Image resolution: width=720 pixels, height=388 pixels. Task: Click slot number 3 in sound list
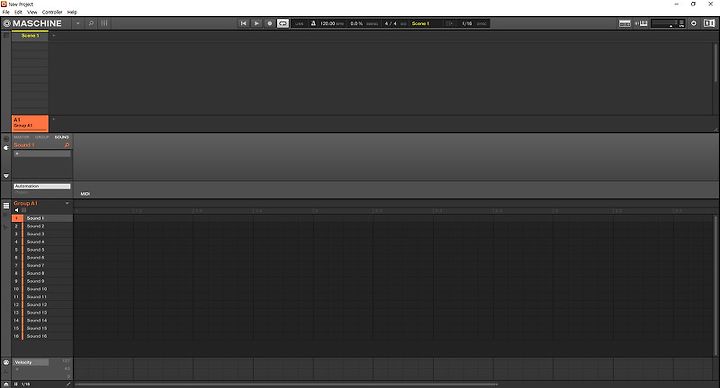point(17,234)
